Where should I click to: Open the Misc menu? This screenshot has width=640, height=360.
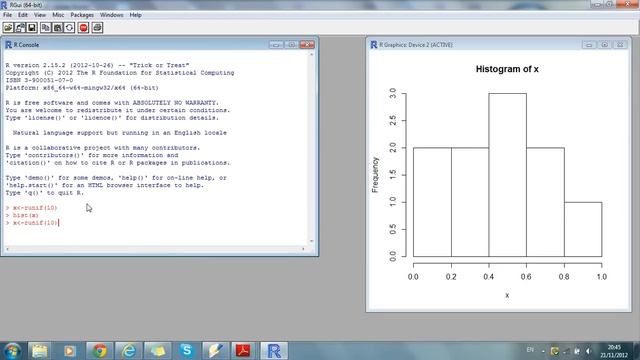tap(58, 15)
